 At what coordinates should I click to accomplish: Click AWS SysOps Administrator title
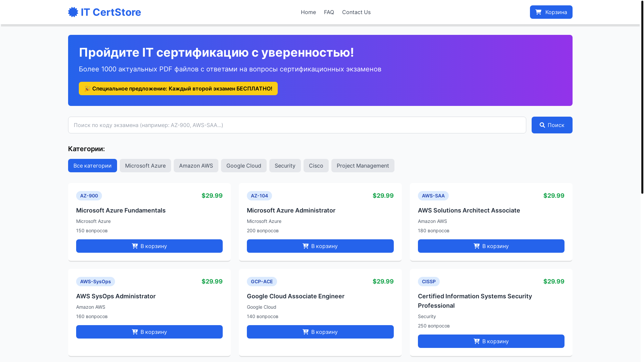coord(116,296)
